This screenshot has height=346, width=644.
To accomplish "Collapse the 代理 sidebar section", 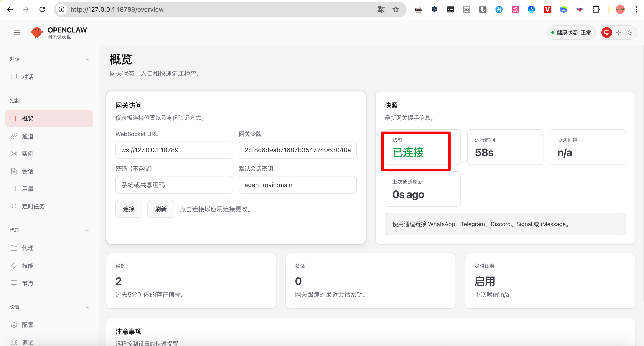I will click(87, 230).
